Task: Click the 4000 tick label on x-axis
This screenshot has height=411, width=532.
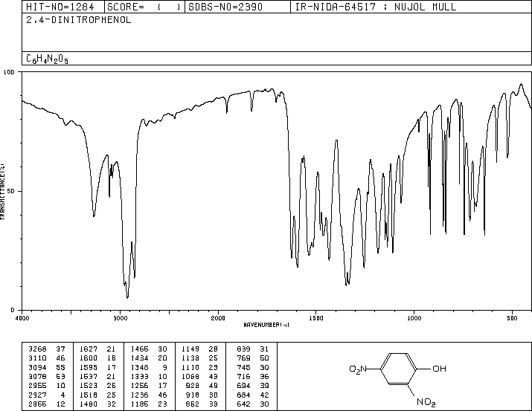Action: [22, 318]
